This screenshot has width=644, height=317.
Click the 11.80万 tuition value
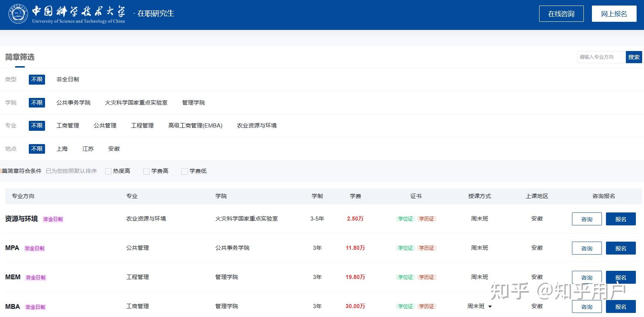click(355, 248)
